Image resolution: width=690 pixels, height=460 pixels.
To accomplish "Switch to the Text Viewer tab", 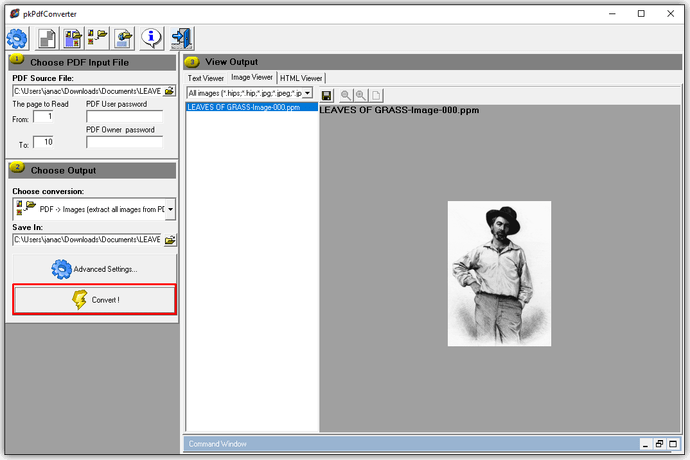I will [206, 78].
